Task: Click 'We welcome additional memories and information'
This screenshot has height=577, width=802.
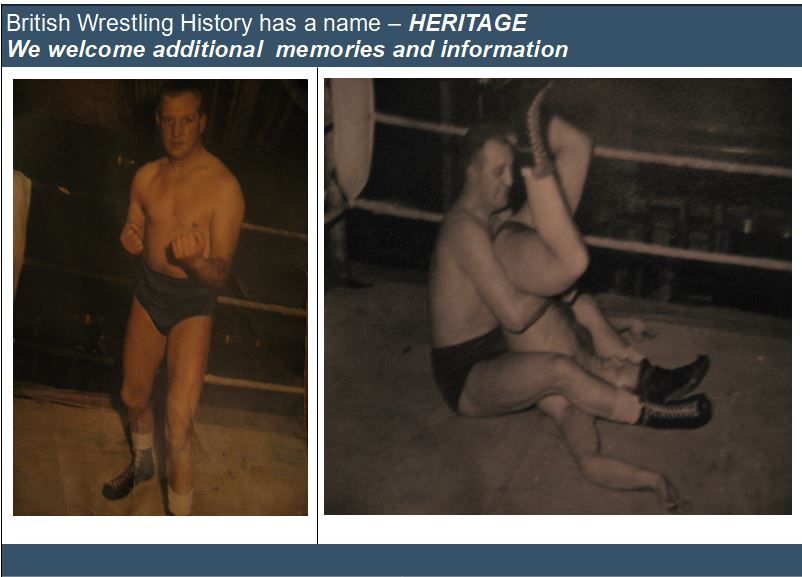Action: pos(287,50)
